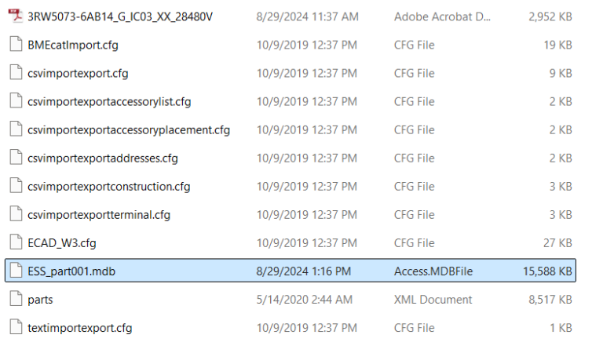Click the 5/14/2020 2:44 AM date entry
Image resolution: width=603 pixels, height=364 pixels.
click(304, 300)
